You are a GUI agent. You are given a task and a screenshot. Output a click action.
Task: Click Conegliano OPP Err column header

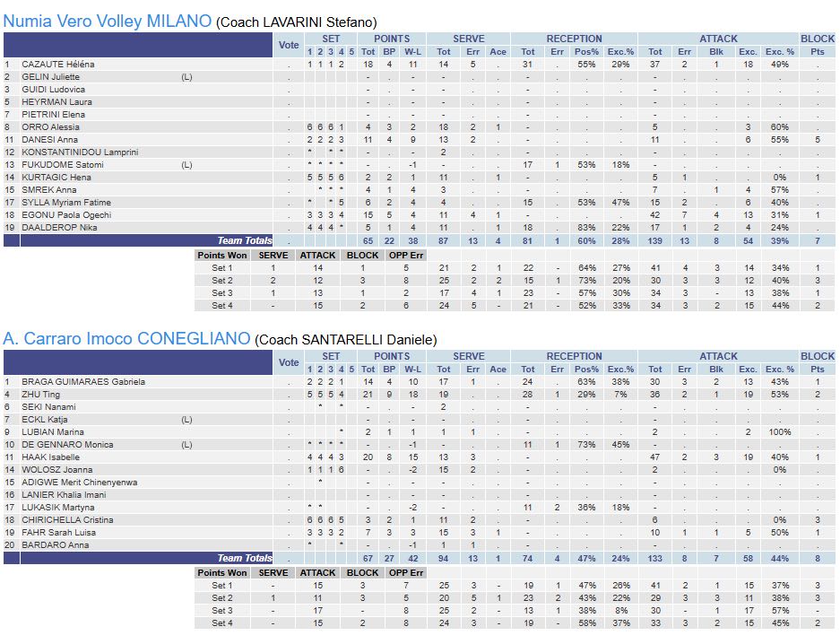point(406,573)
